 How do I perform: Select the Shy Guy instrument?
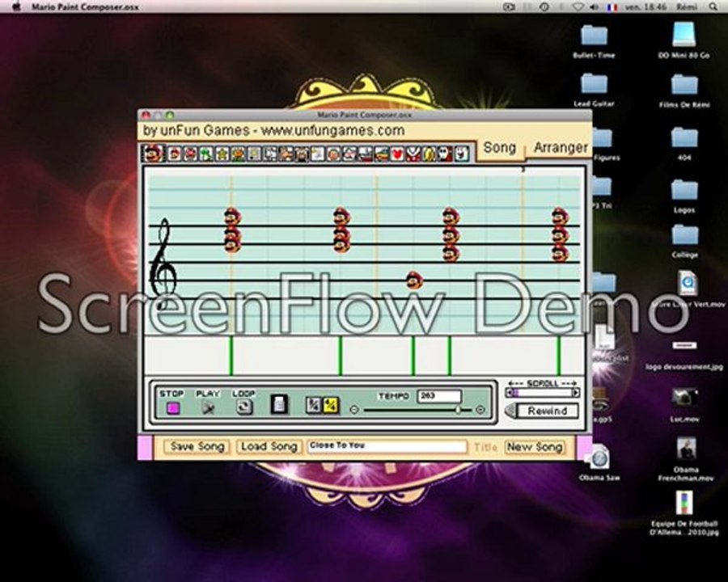coord(445,154)
